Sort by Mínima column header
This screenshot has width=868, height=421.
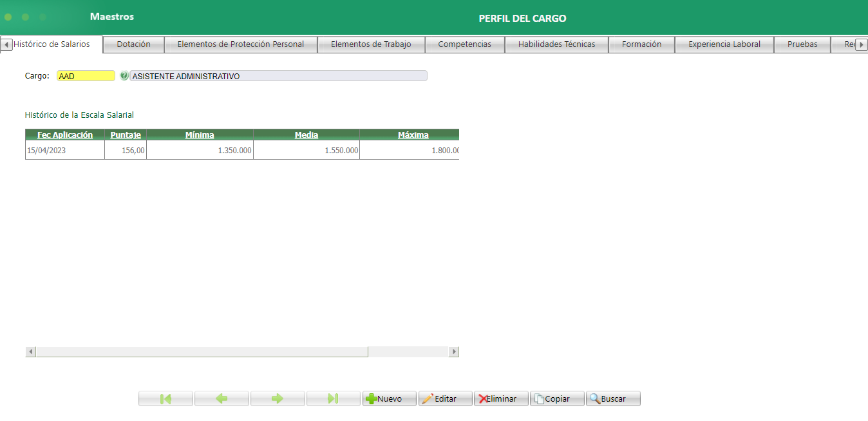pyautogui.click(x=200, y=135)
